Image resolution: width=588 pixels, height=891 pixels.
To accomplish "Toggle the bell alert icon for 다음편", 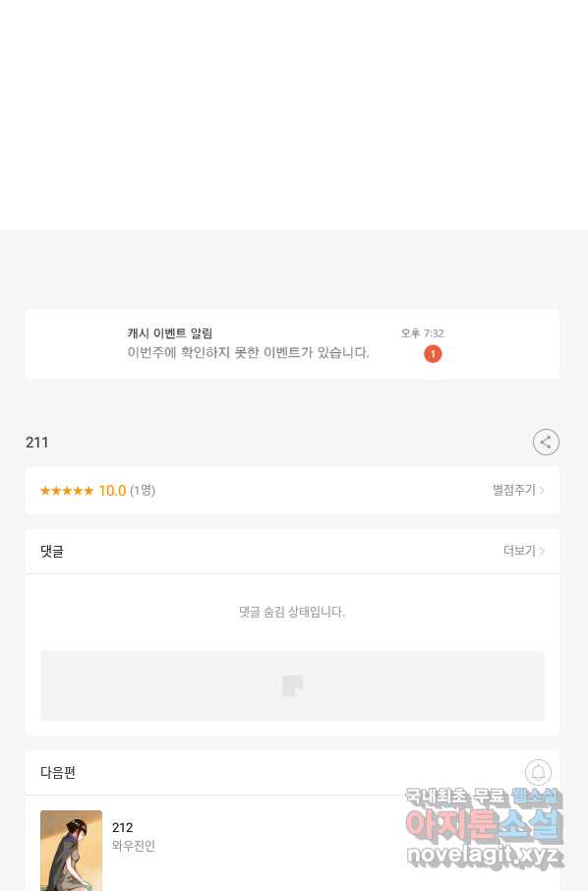I will pos(538,772).
